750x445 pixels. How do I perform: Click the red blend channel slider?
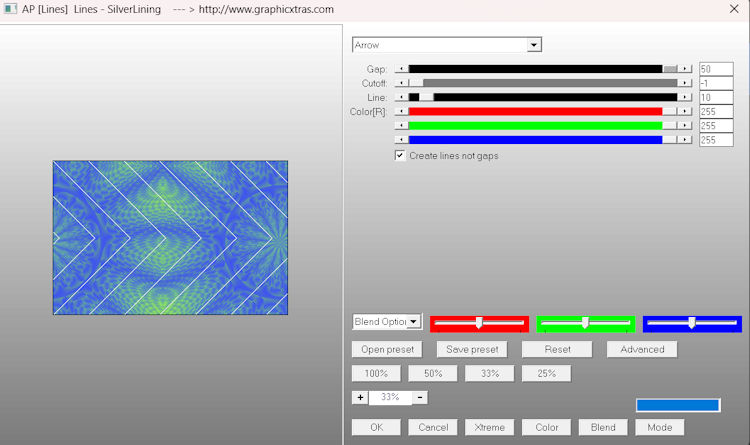pyautogui.click(x=479, y=323)
